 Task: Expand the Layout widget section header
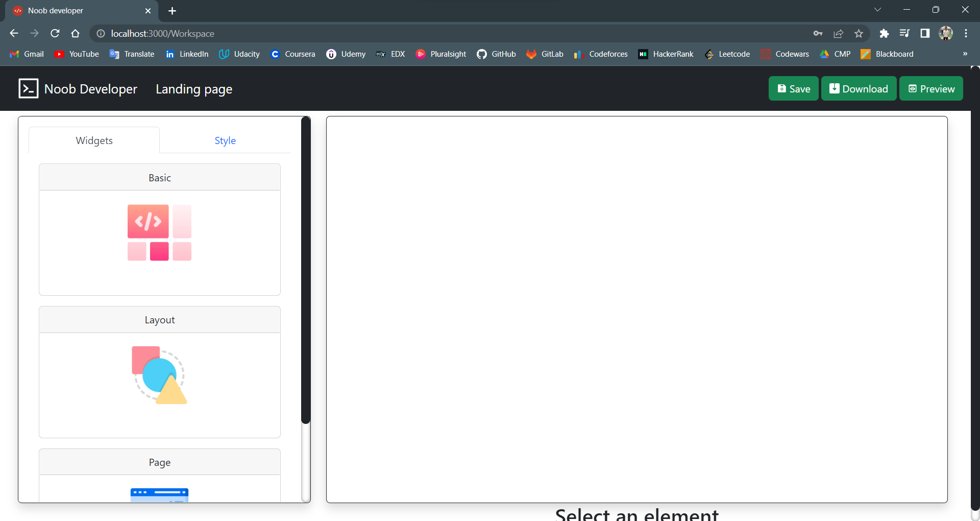tap(160, 320)
